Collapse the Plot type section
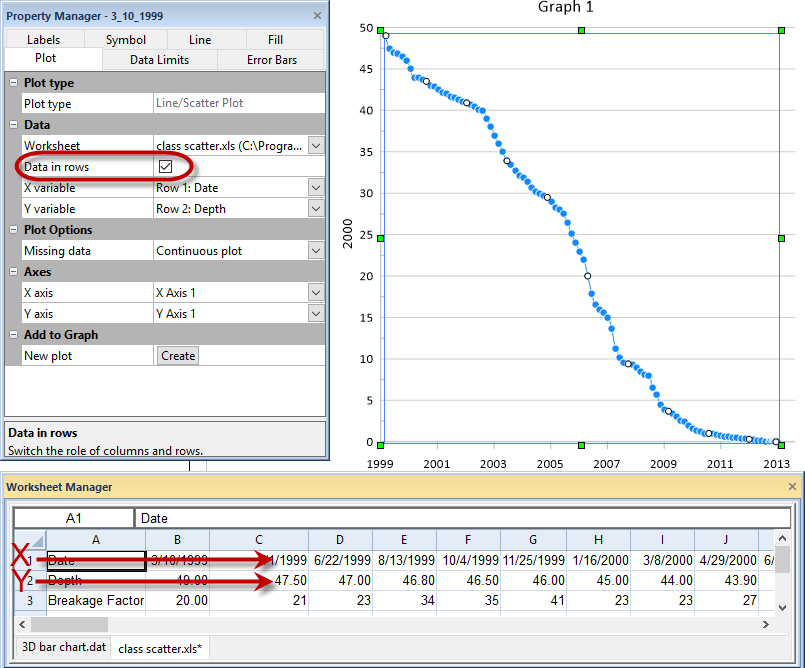805x668 pixels. 14,83
